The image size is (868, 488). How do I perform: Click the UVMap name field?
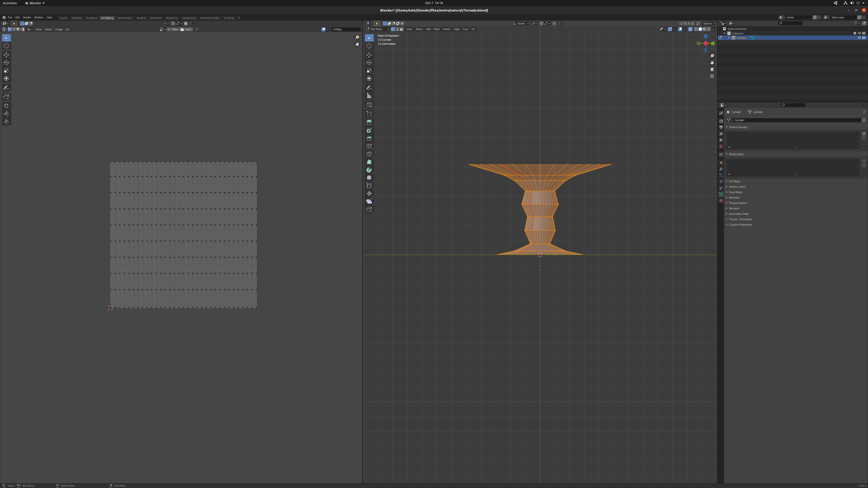346,29
